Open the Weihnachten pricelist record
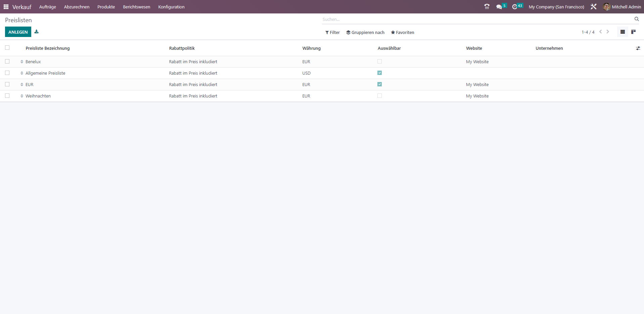This screenshot has height=314, width=644. (x=38, y=96)
